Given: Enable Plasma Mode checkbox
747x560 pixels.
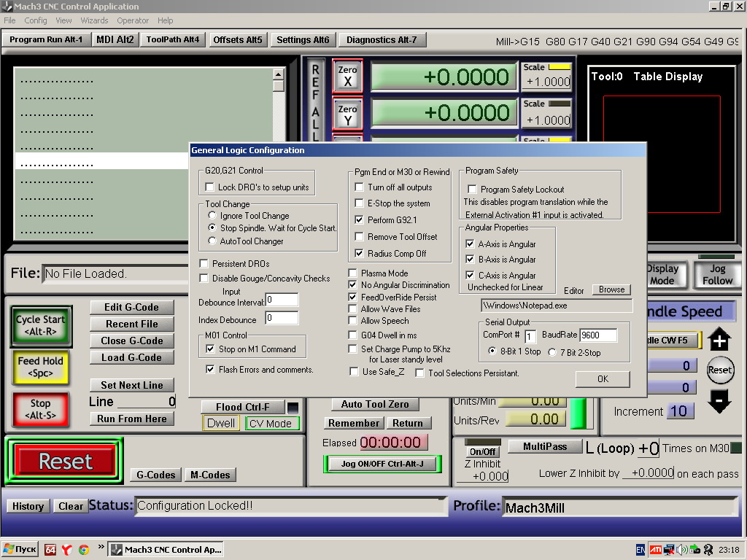Looking at the screenshot, I should coord(352,273).
